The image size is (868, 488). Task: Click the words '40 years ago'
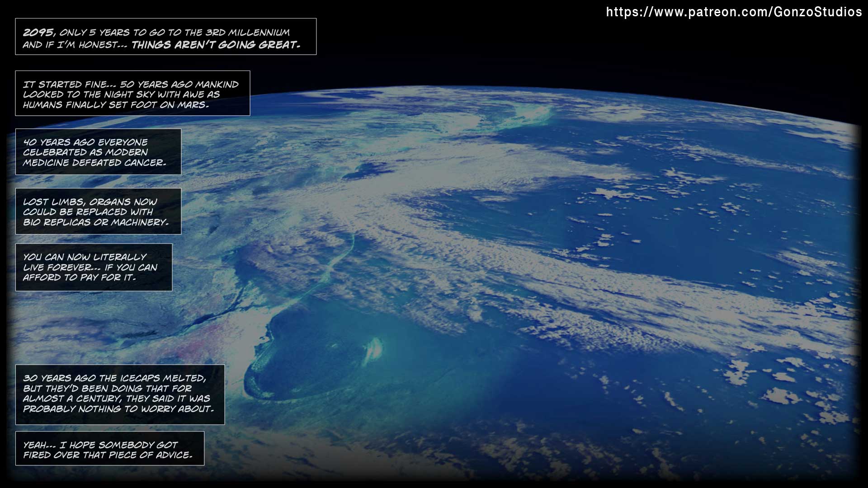coord(59,142)
